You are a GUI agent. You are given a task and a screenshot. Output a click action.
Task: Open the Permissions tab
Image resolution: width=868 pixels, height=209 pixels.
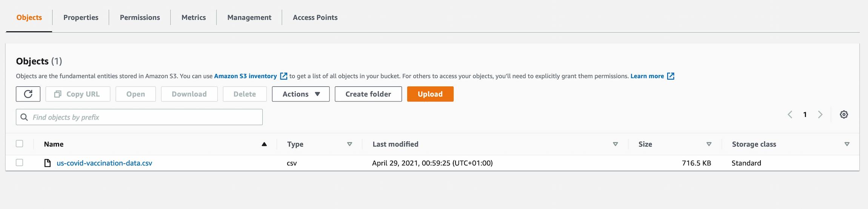(x=140, y=17)
